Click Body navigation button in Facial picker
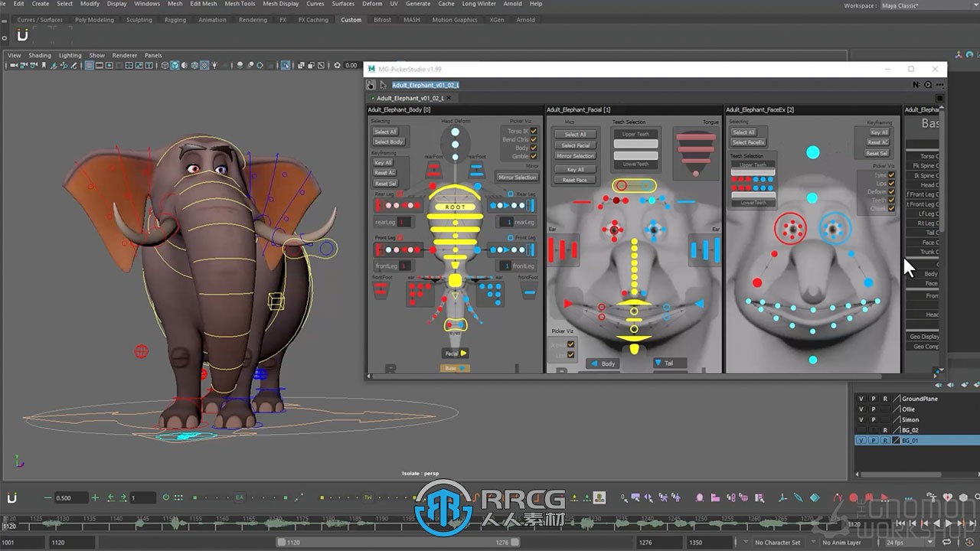 pos(603,364)
